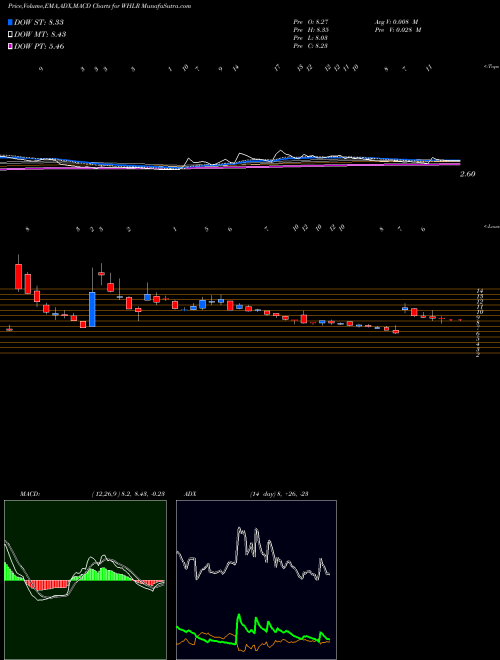Image resolution: width=500 pixels, height=660 pixels.
Task: Click the blue DOW ST legend swatch
Action: (x=10, y=22)
